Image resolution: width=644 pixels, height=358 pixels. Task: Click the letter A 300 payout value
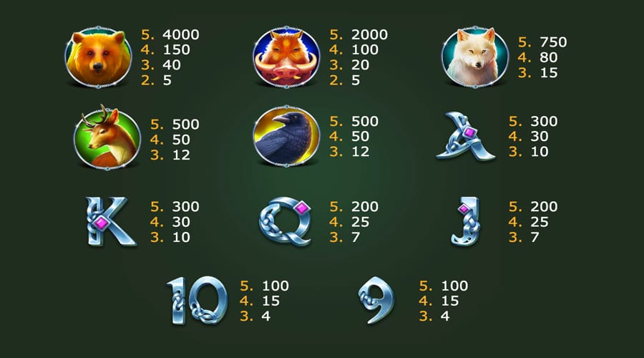(x=545, y=121)
